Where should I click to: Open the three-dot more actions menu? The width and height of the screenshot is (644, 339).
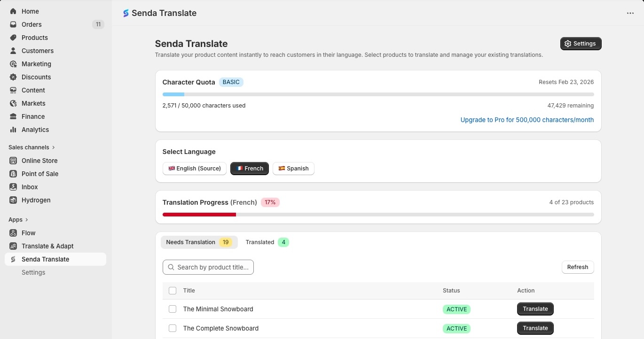pos(630,13)
